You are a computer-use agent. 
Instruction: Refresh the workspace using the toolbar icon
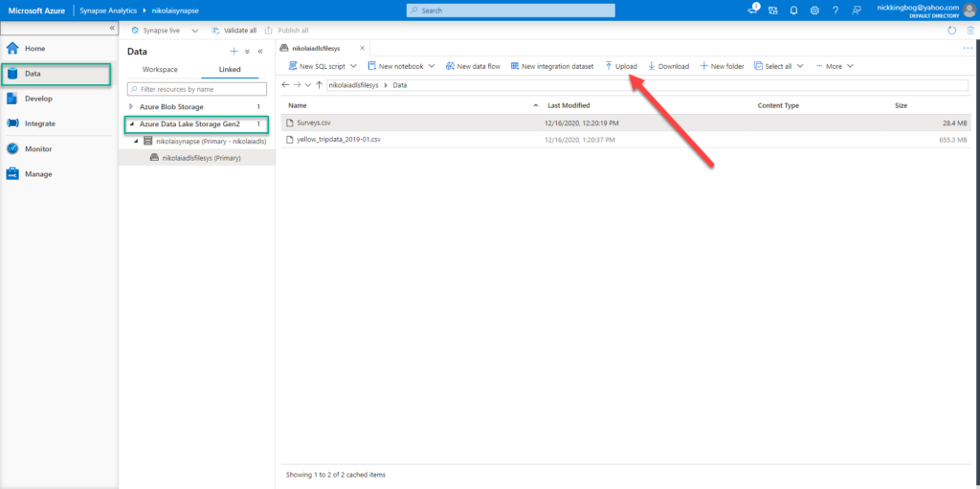click(x=952, y=30)
